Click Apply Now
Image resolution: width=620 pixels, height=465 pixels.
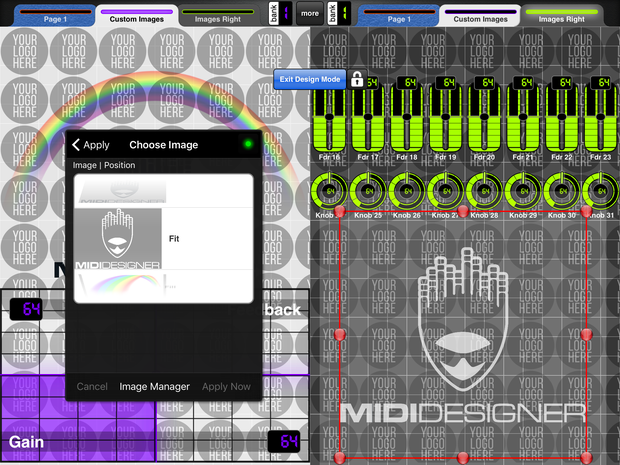tap(226, 386)
